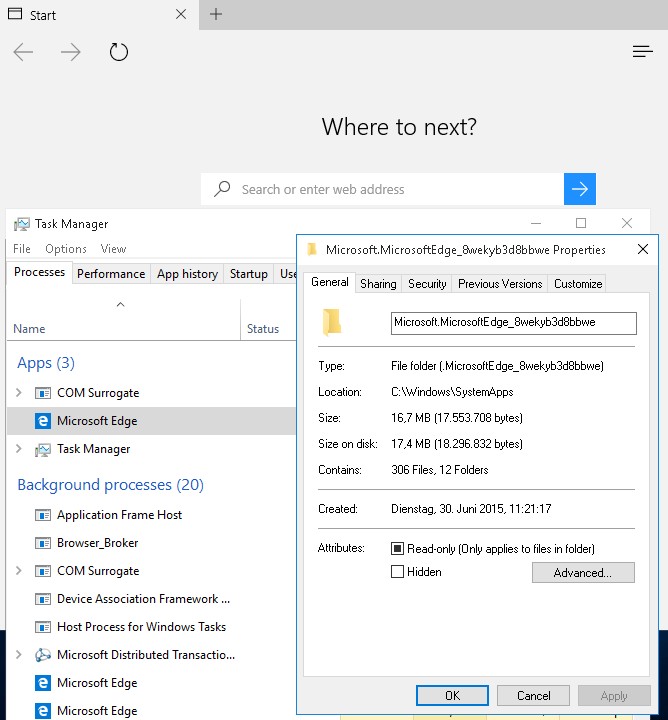Expand Microsoft Distributed Transaction entry
The height and width of the screenshot is (720, 668).
[18, 655]
